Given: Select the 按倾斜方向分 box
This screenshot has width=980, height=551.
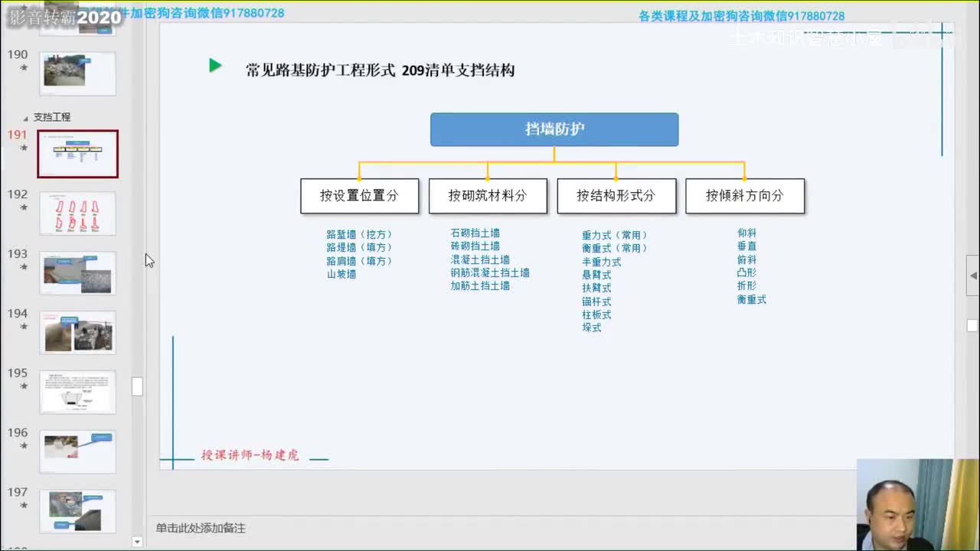Looking at the screenshot, I should (745, 196).
